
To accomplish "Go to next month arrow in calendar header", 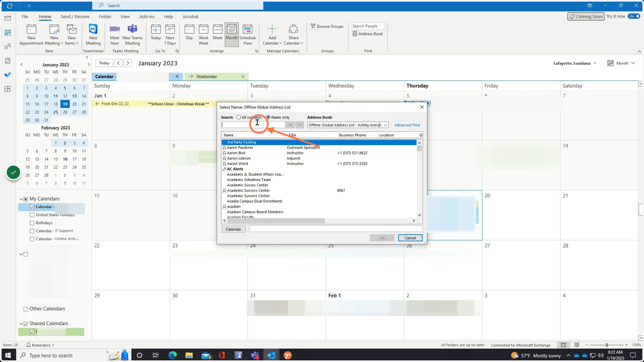I will click(x=128, y=63).
